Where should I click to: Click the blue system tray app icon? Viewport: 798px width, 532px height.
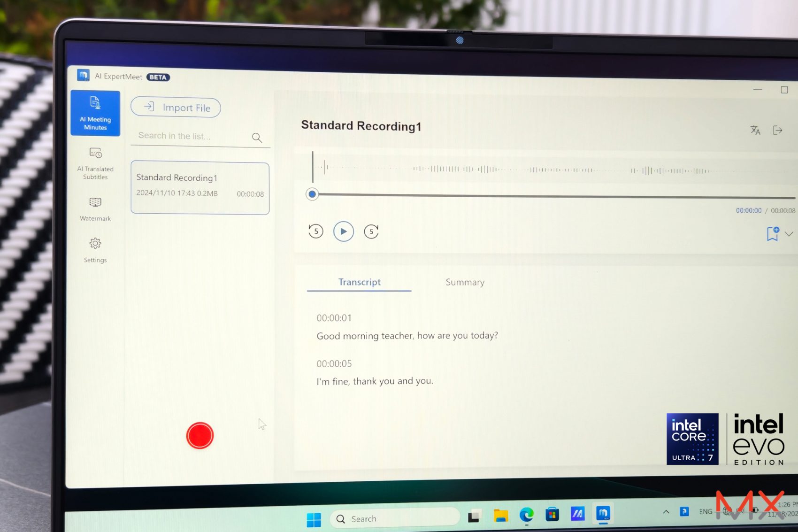coord(684,511)
